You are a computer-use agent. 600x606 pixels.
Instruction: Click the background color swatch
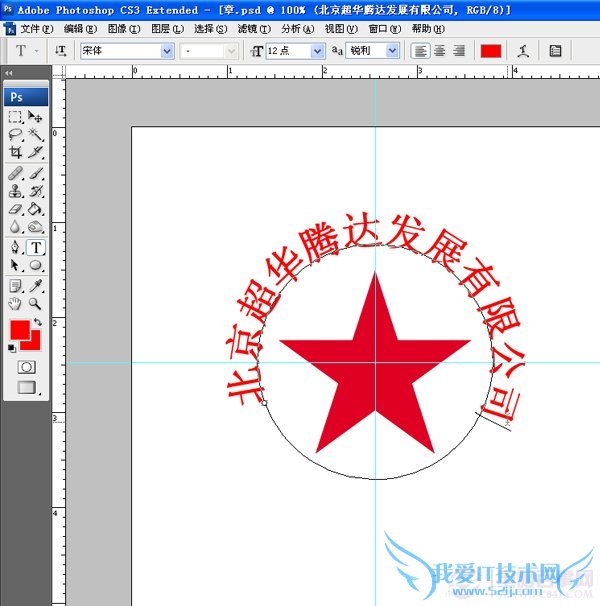34,344
